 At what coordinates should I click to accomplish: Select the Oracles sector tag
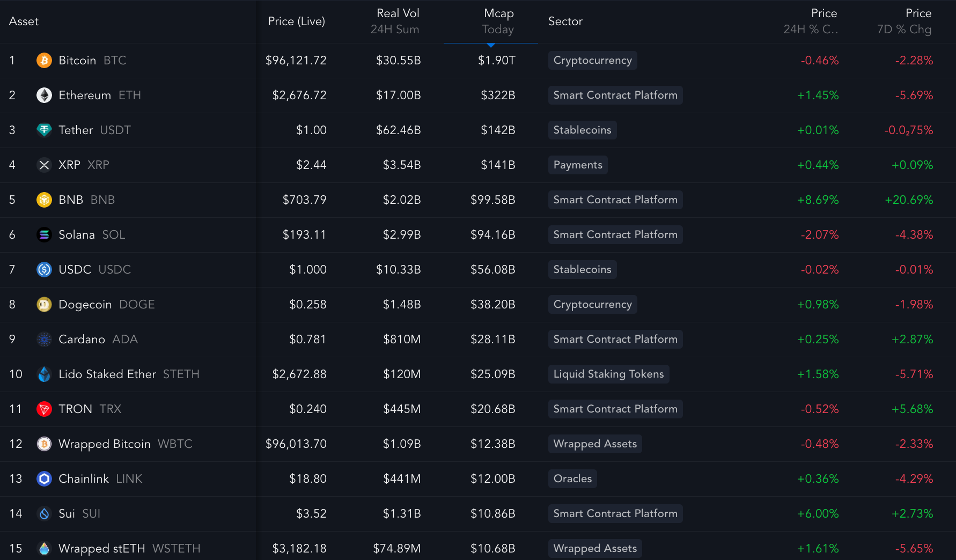(x=572, y=479)
